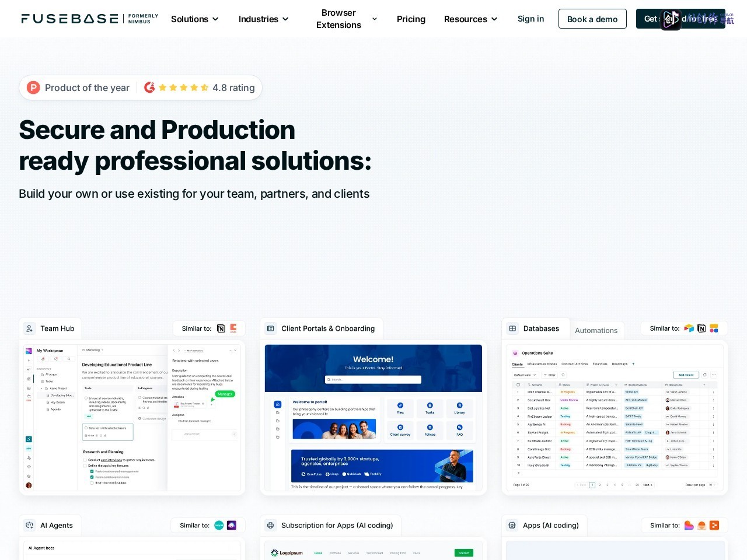Open Subscription for Apps (AI coding) tab
Viewport: 747px width, 560px height.
pos(330,525)
